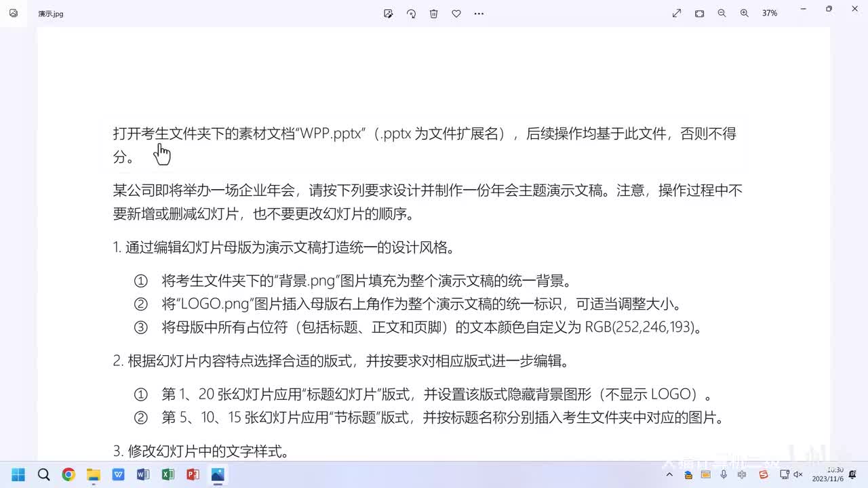Open the clock and date 2023/11/6
868x488 pixels.
pyautogui.click(x=828, y=474)
